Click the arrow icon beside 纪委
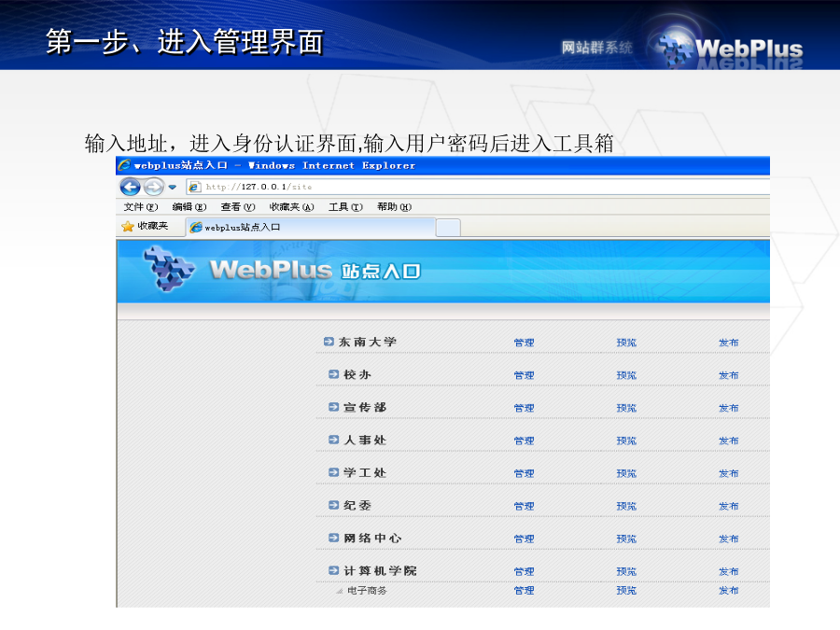The height and width of the screenshot is (630, 840). (x=334, y=505)
